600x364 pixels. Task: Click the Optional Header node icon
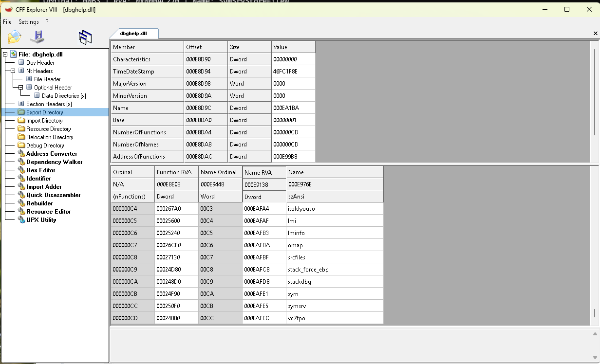click(29, 87)
